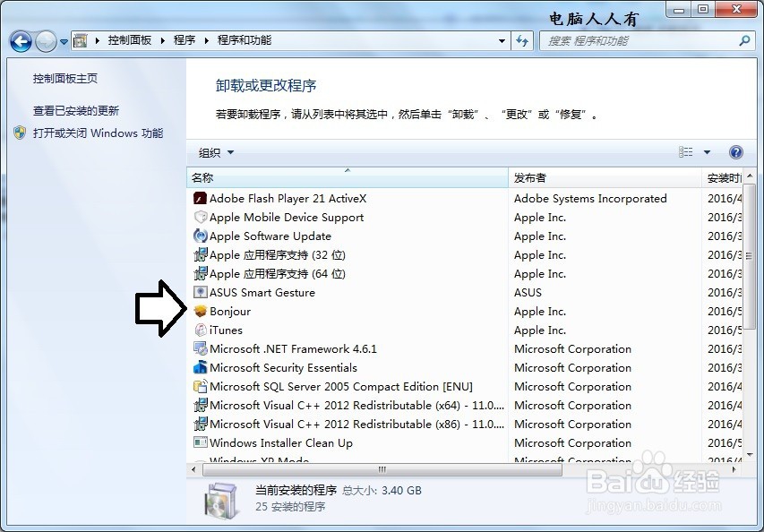Viewport: 764px width, 532px height.
Task: Minimize the Programs and Features window
Action: pyautogui.click(x=680, y=9)
